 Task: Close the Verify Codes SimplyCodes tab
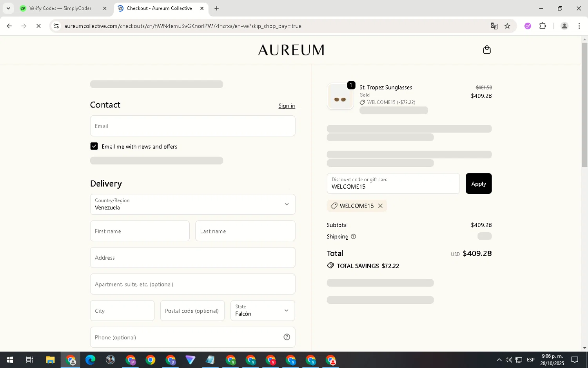105,8
